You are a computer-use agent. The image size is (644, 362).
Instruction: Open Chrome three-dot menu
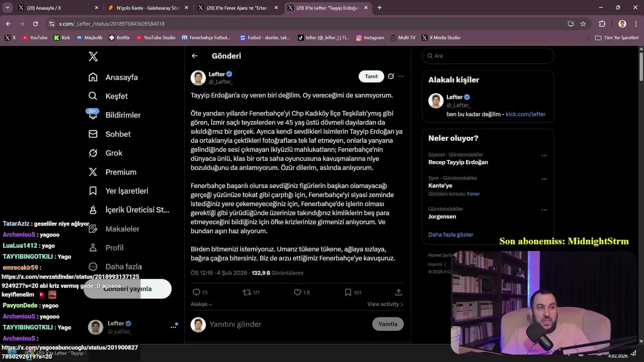pos(636,24)
